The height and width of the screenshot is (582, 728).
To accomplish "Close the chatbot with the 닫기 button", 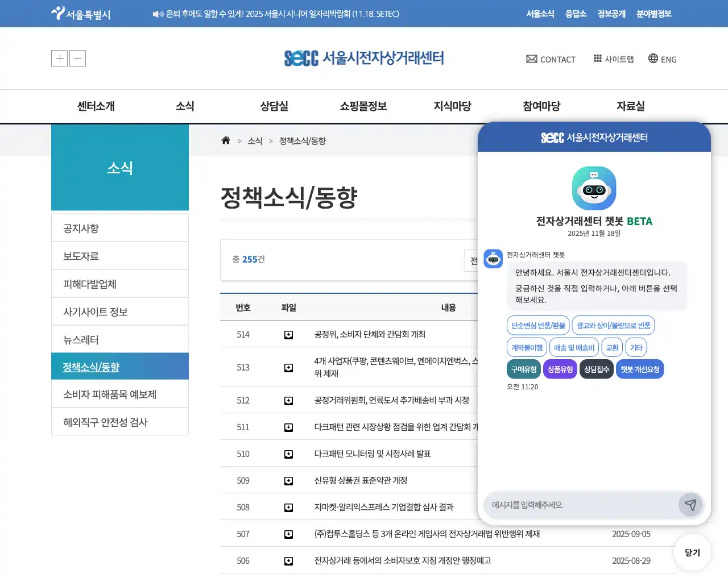I will (692, 552).
